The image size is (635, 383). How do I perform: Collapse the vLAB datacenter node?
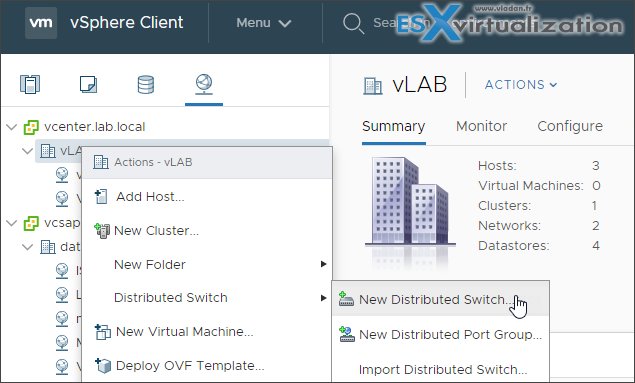27,151
